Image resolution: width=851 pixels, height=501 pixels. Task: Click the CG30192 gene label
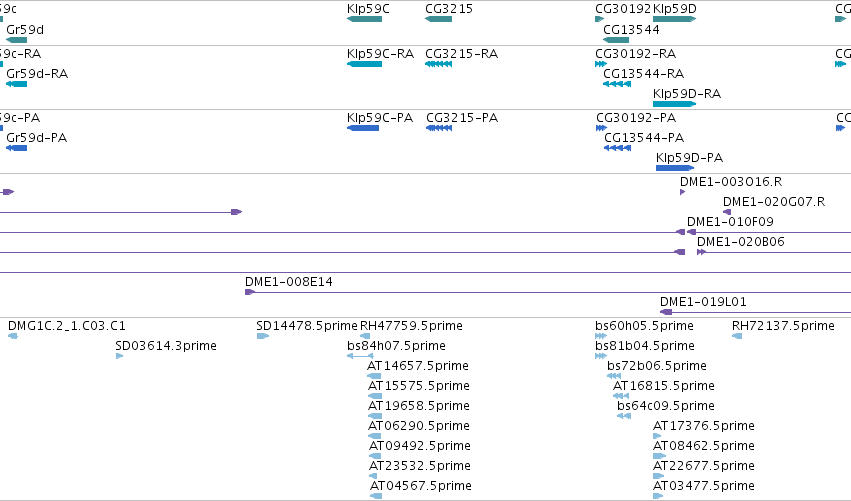tap(623, 9)
